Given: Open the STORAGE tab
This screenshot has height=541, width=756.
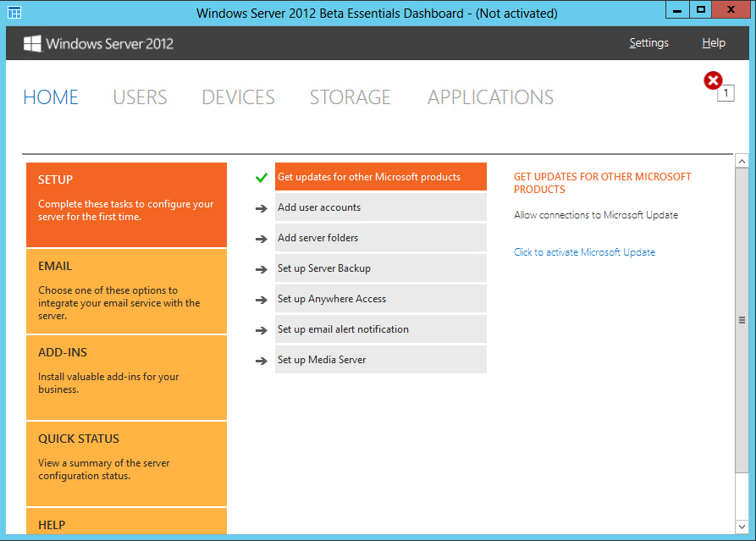Looking at the screenshot, I should (350, 97).
